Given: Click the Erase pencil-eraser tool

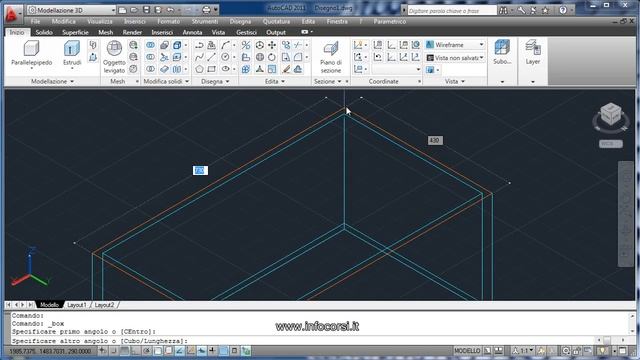Looking at the screenshot, I should [x=286, y=69].
